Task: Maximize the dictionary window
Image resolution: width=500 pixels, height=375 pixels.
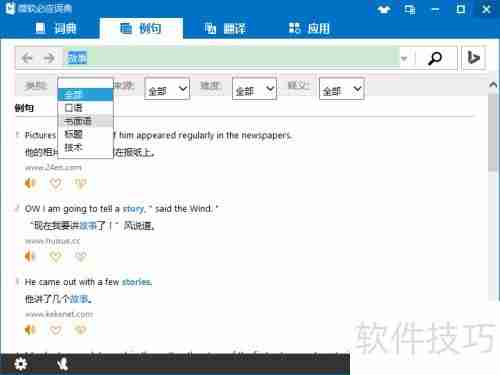Action: point(461,9)
